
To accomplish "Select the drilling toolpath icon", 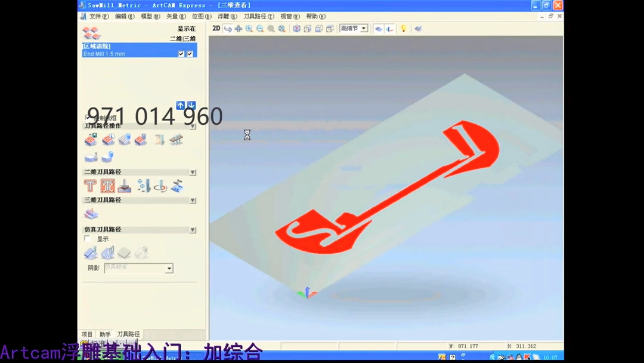I will pyautogui.click(x=142, y=185).
